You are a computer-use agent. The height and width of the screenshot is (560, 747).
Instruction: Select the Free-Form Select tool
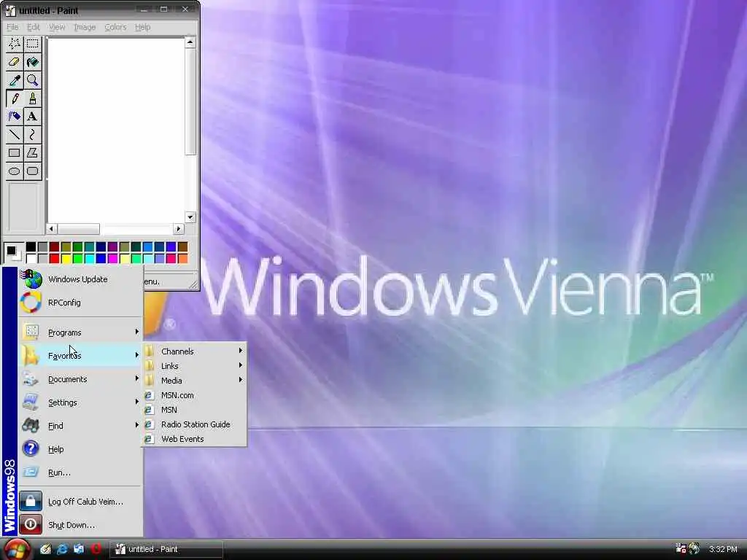pos(15,44)
